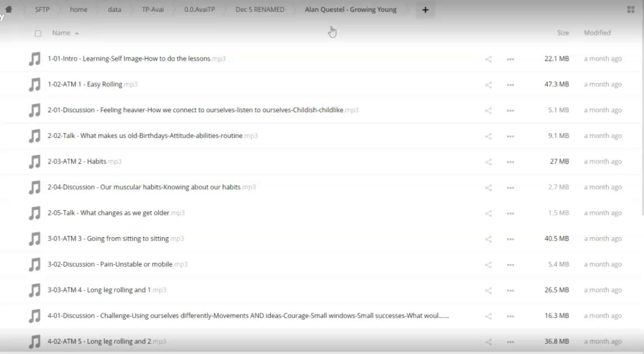This screenshot has width=644, height=354.
Task: Open more options for 2-03-ATM 2 Habits
Action: tap(510, 162)
